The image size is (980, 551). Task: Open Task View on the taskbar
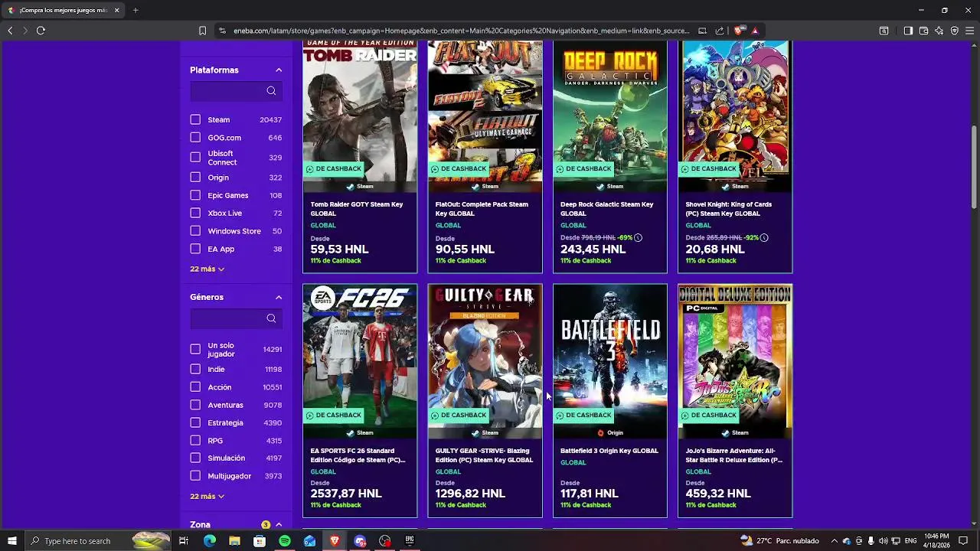point(184,541)
